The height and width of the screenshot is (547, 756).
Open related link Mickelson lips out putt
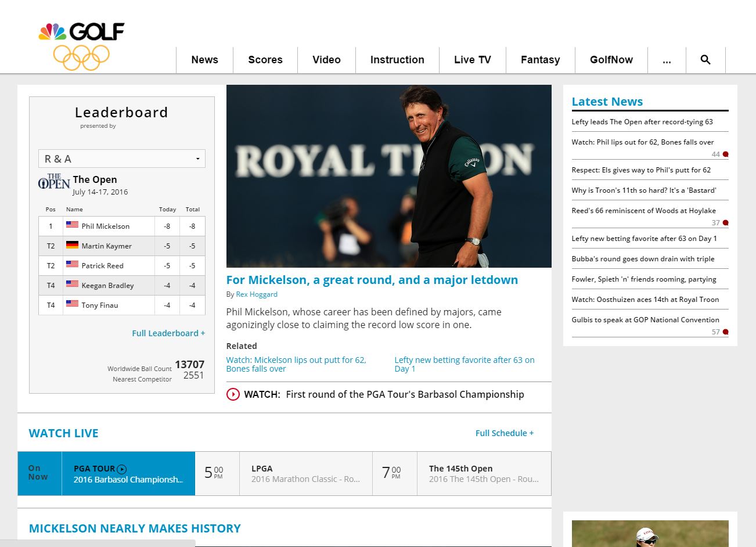(x=296, y=364)
